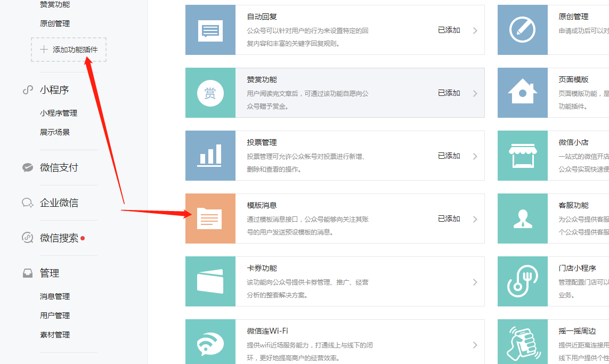Click the 客服功能 person icon
The width and height of the screenshot is (609, 364).
[522, 219]
